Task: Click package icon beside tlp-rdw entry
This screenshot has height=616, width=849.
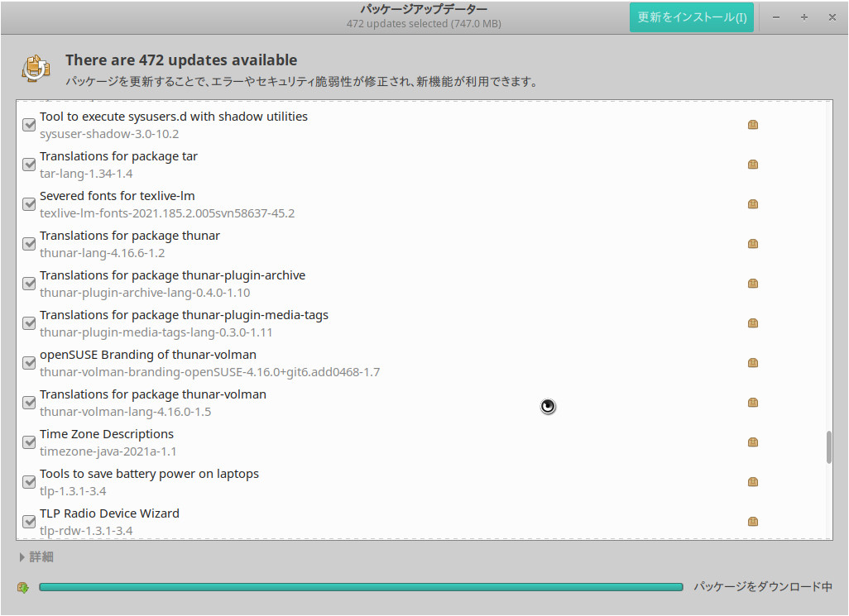Action: (753, 522)
